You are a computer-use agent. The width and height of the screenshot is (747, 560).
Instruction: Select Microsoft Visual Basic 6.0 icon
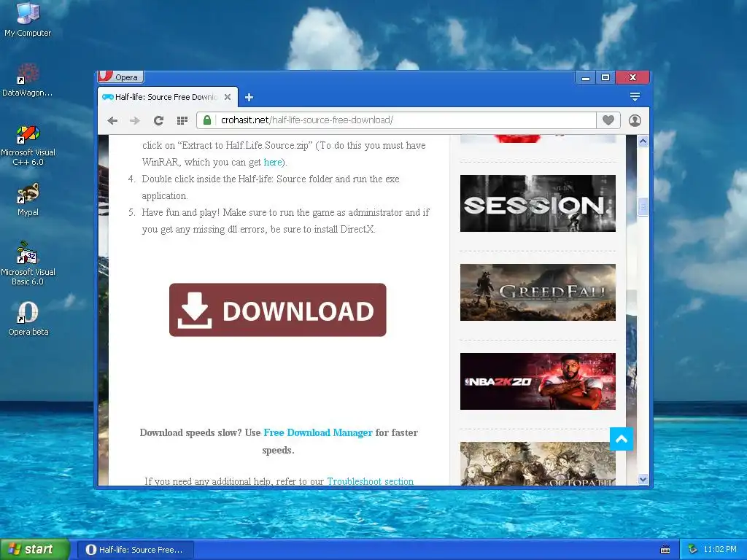point(28,263)
